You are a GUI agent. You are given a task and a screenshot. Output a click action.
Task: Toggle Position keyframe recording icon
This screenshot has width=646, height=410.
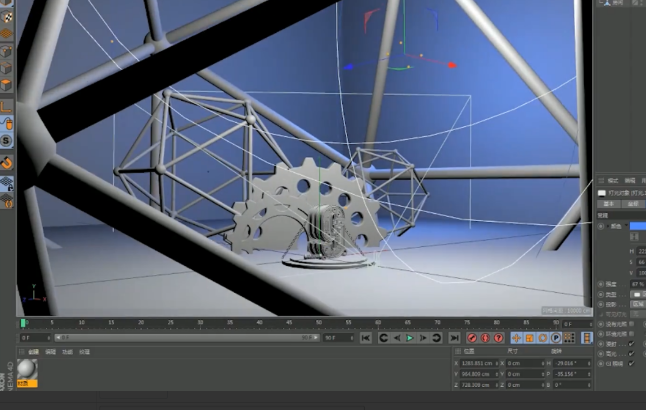(516, 338)
